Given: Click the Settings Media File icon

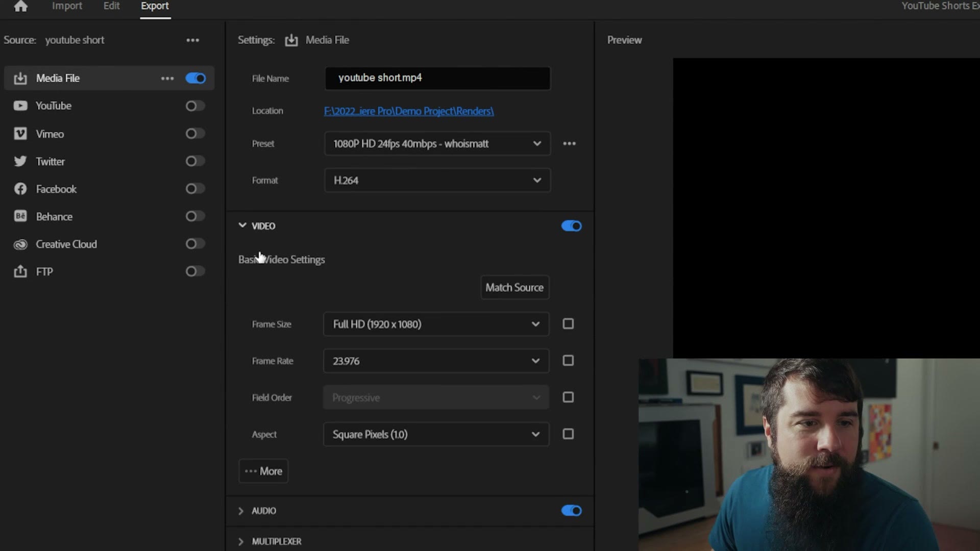Looking at the screenshot, I should point(291,40).
